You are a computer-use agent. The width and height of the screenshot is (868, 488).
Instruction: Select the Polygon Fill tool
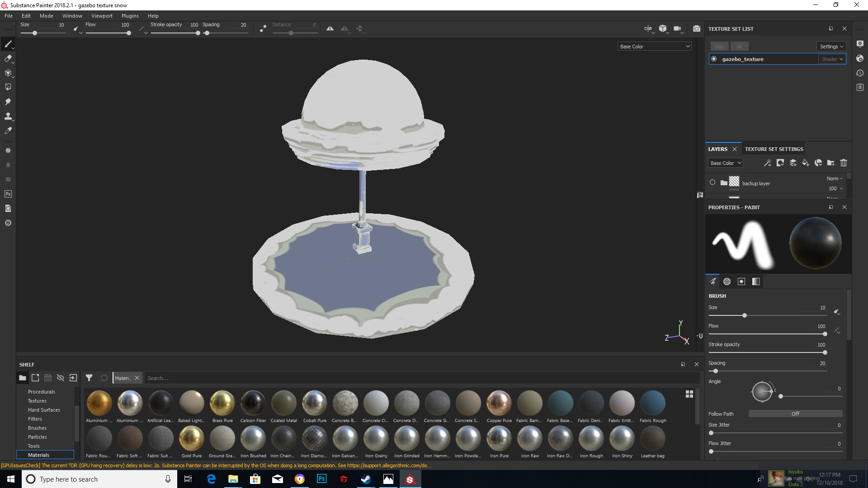tap(8, 87)
